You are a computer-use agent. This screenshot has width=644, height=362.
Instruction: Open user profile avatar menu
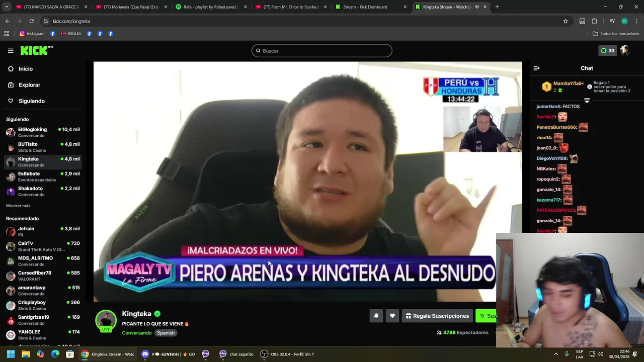pos(625,50)
